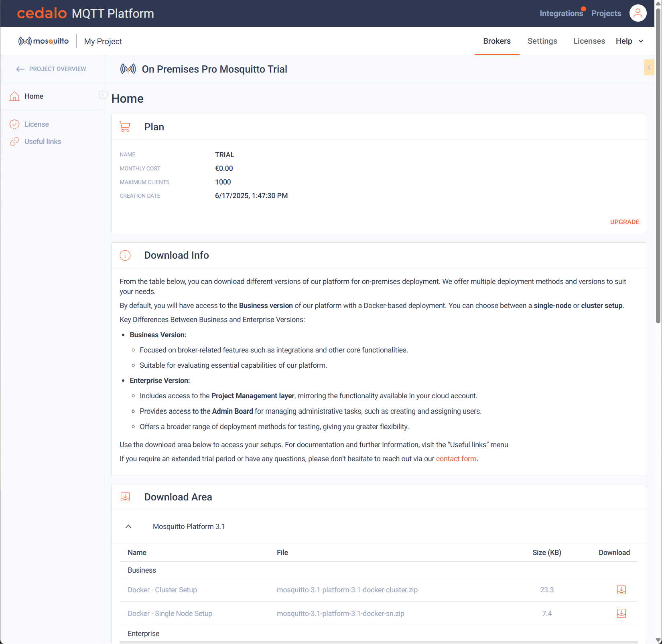The image size is (662, 644).
Task: Click the Cedalo MQTT Platform logo
Action: tap(85, 13)
